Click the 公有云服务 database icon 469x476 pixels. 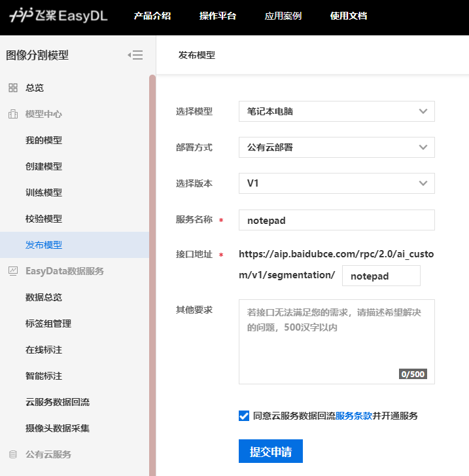(x=13, y=454)
